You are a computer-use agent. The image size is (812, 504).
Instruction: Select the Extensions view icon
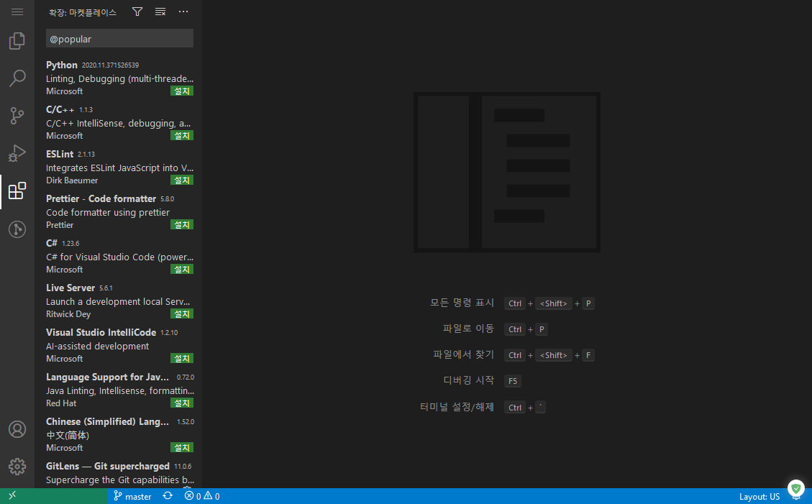tap(17, 191)
